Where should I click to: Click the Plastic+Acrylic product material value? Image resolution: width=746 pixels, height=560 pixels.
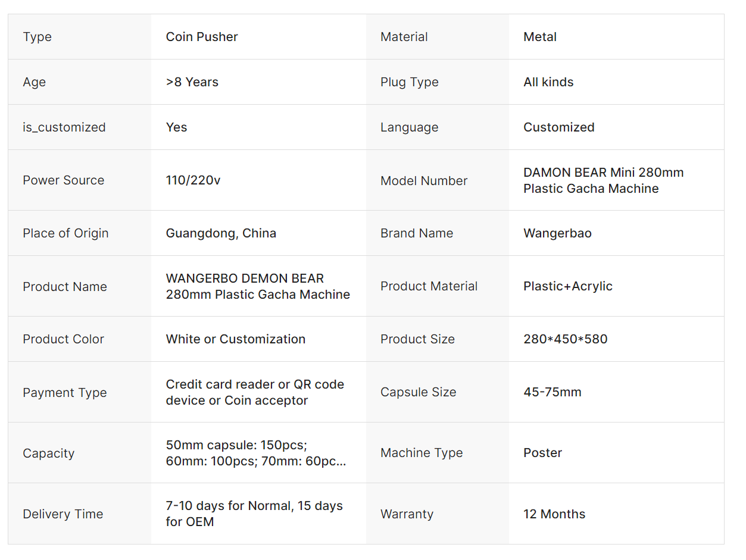(567, 286)
